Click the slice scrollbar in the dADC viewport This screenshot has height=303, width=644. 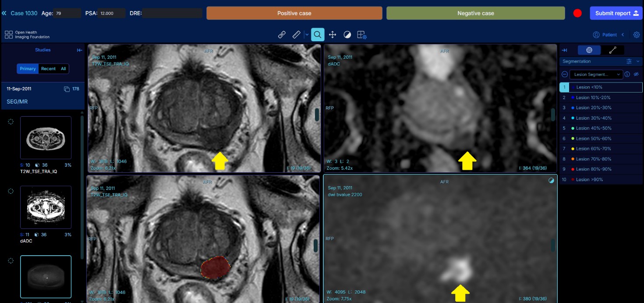(553, 114)
